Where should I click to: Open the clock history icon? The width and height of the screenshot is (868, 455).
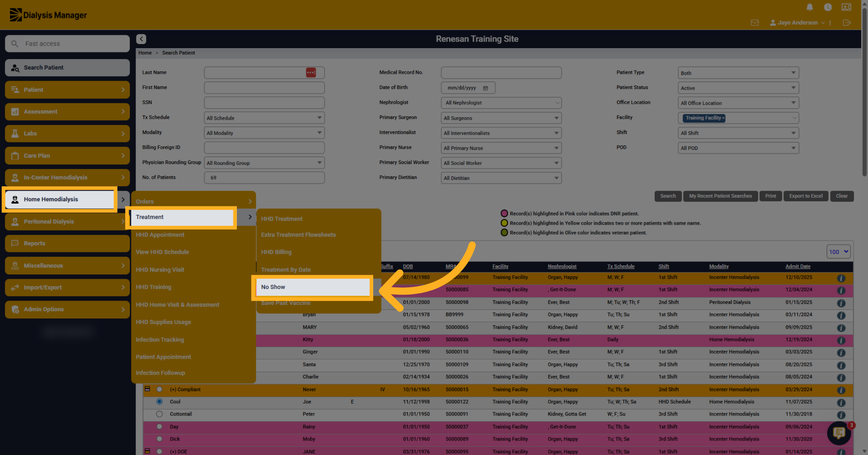click(827, 7)
